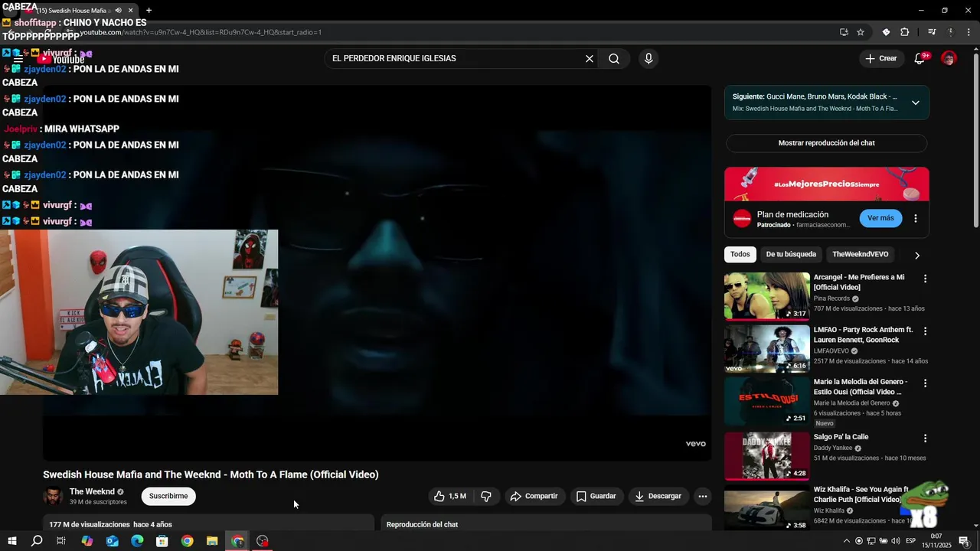
Task: Click the install app icon in address bar
Action: pyautogui.click(x=844, y=32)
